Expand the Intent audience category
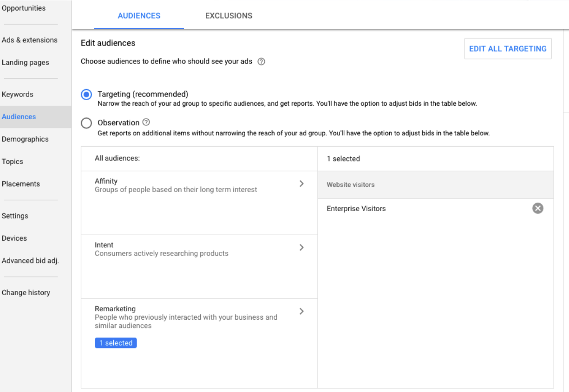Screen dimensions: 569x392 click(x=301, y=248)
